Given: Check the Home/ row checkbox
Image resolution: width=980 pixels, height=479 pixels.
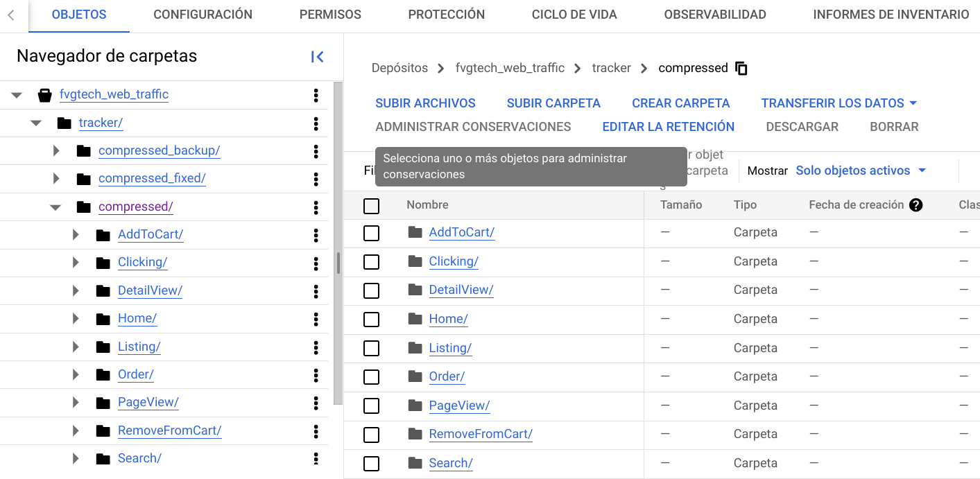Looking at the screenshot, I should [372, 320].
